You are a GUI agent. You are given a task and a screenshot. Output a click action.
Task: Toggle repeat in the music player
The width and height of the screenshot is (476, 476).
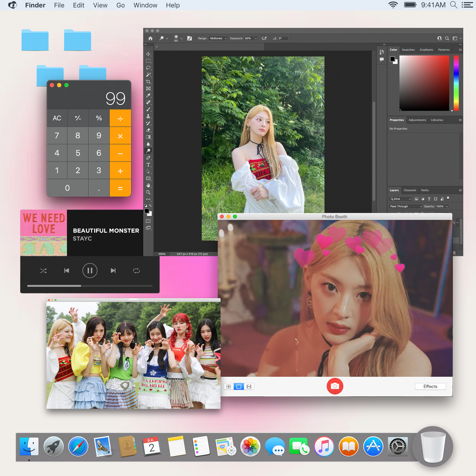[136, 271]
